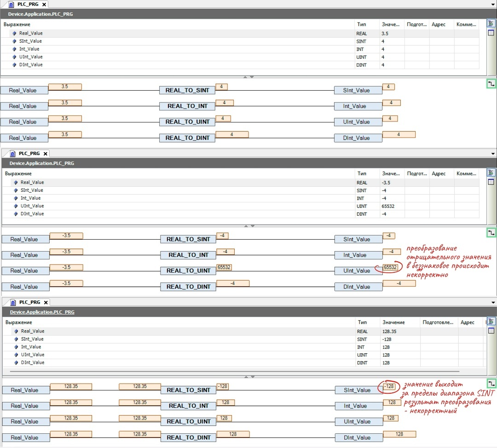Viewport: 497px width, 448px height.
Task: Click 65532 value cell in UINT row
Action: click(x=392, y=206)
